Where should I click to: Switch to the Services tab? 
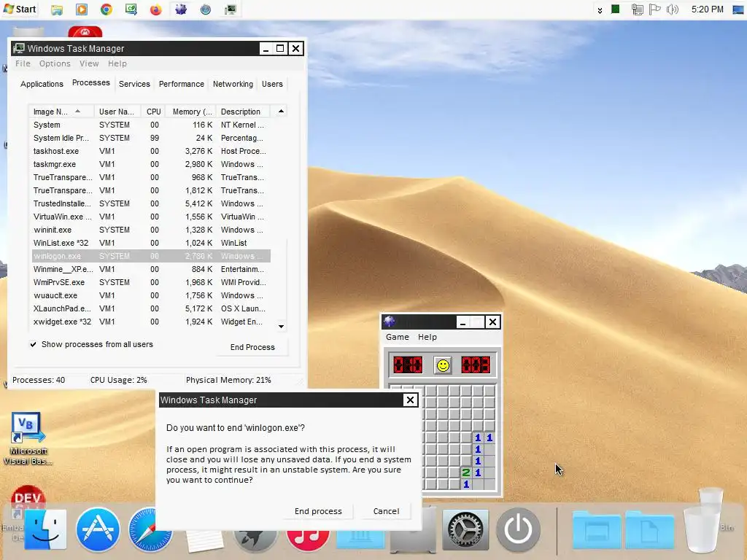[134, 84]
